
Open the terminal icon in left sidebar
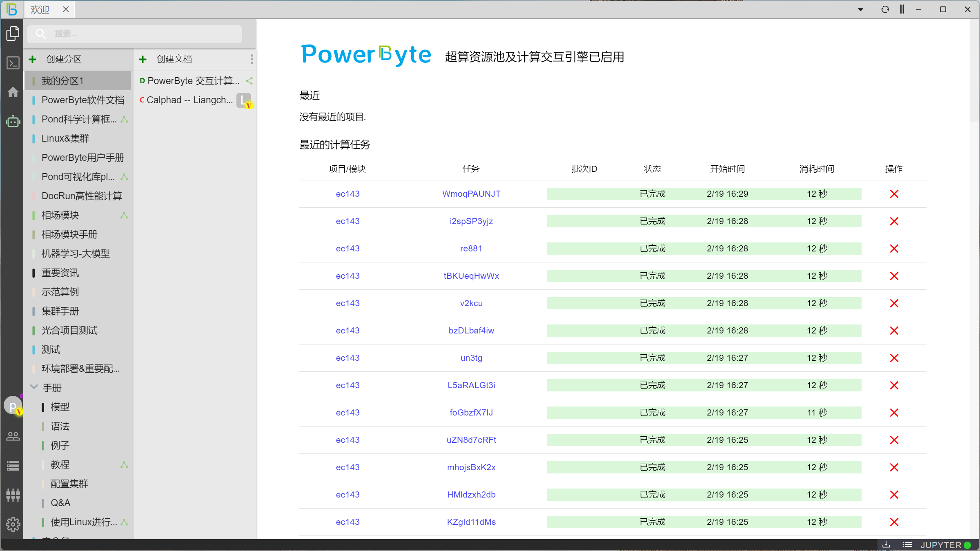coord(13,63)
